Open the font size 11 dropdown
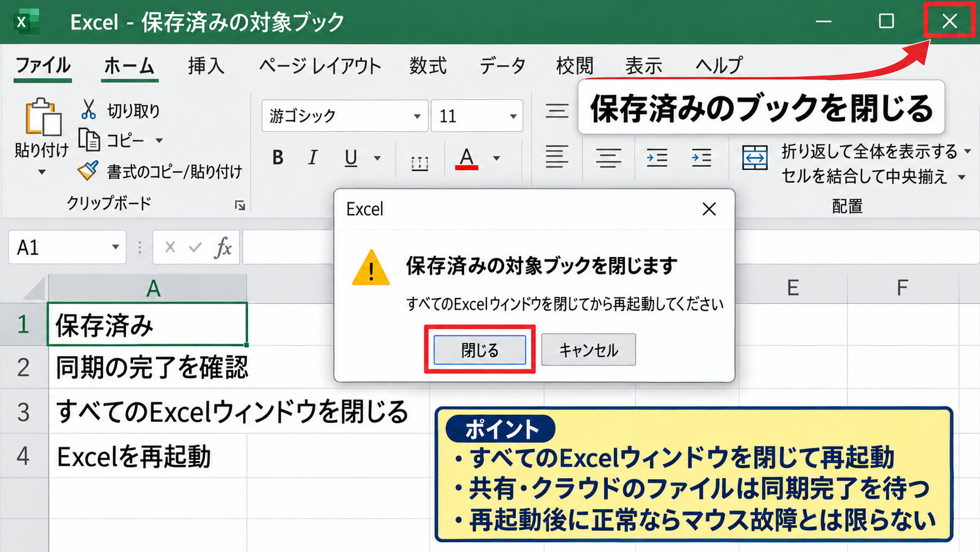The image size is (980, 552). coord(513,116)
